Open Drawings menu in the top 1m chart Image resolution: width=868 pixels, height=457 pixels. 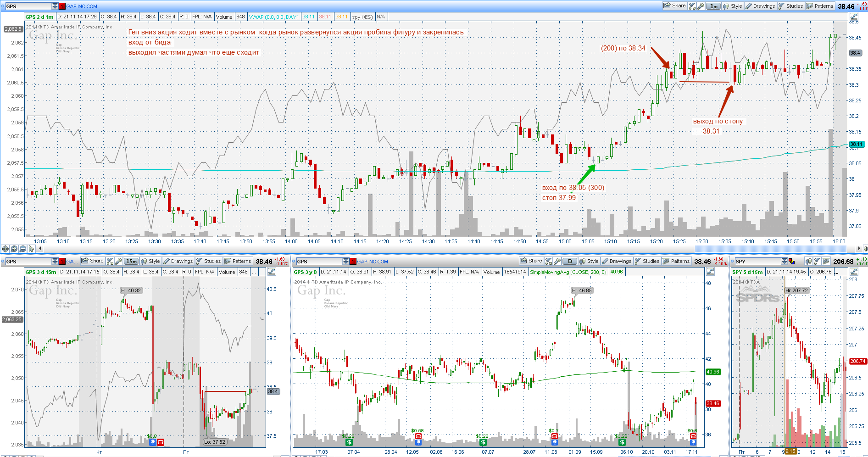760,6
